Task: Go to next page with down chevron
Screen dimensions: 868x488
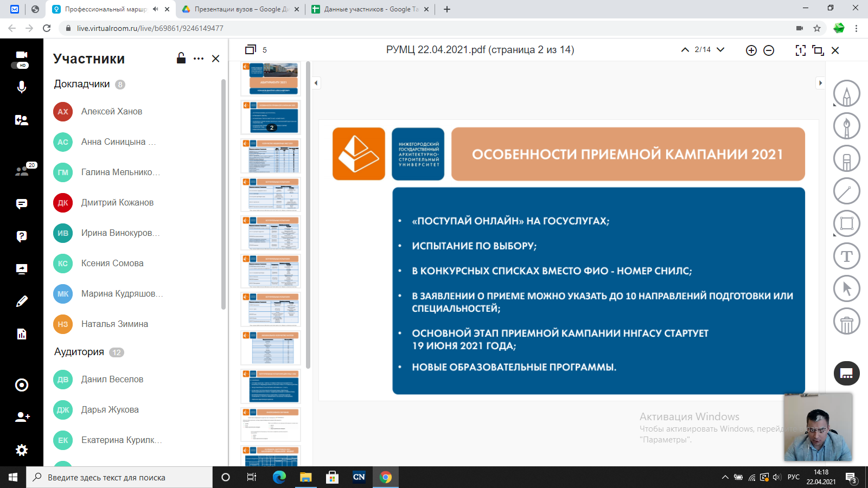Action: point(720,49)
